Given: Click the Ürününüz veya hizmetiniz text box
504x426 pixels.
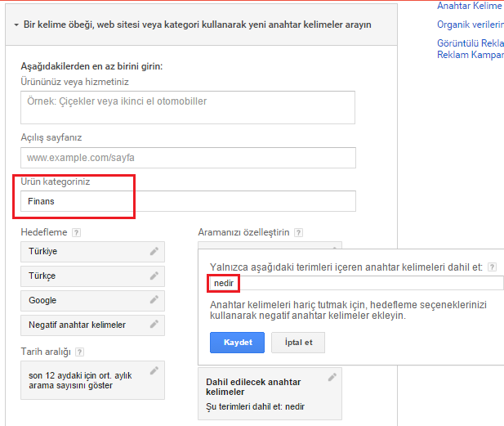Looking at the screenshot, I should [x=188, y=107].
